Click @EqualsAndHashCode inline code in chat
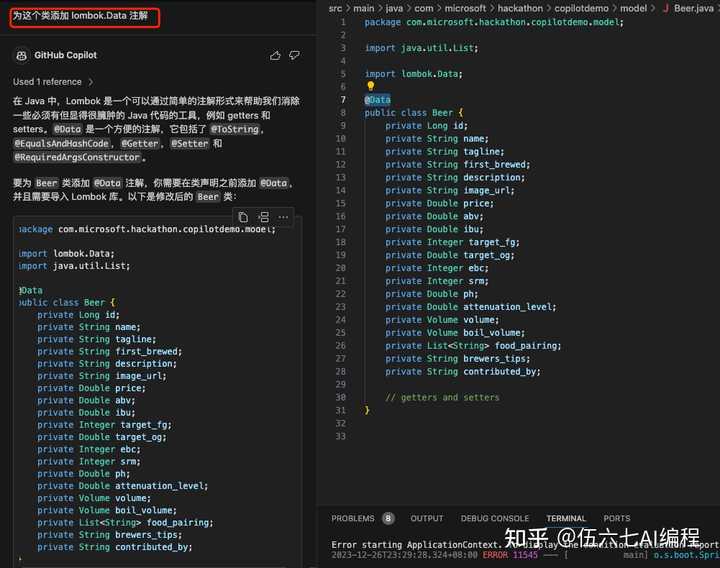 (x=62, y=143)
